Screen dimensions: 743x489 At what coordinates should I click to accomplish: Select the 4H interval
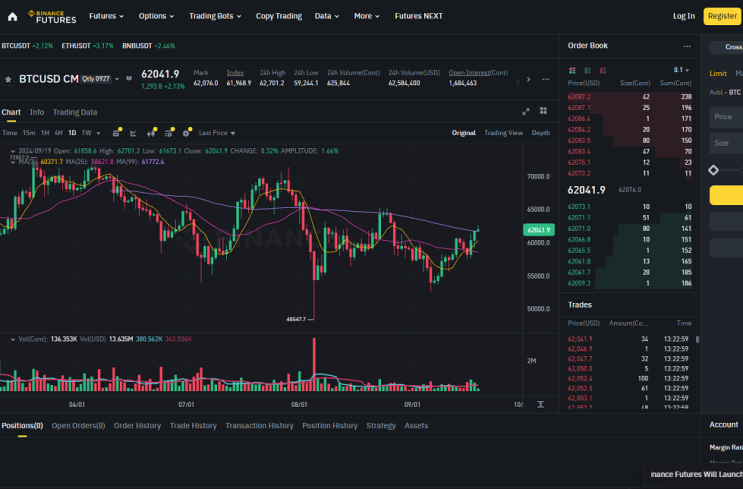(x=58, y=133)
